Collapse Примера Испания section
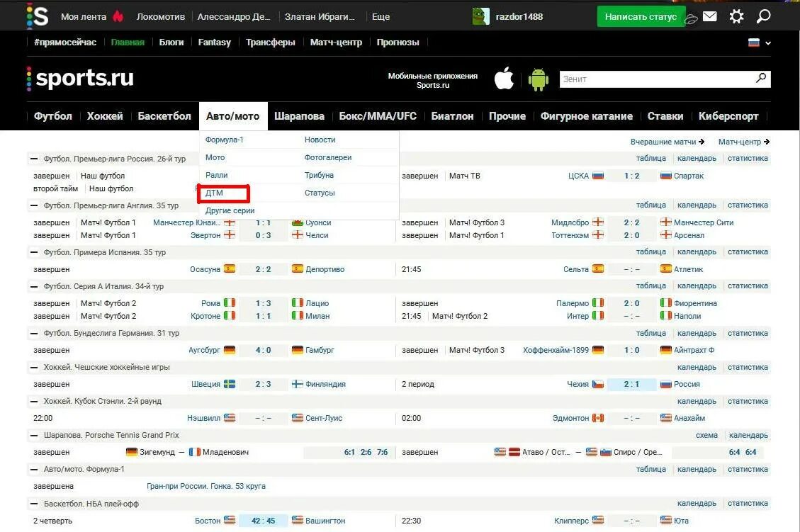Viewport: 800px width, 532px height. click(34, 252)
